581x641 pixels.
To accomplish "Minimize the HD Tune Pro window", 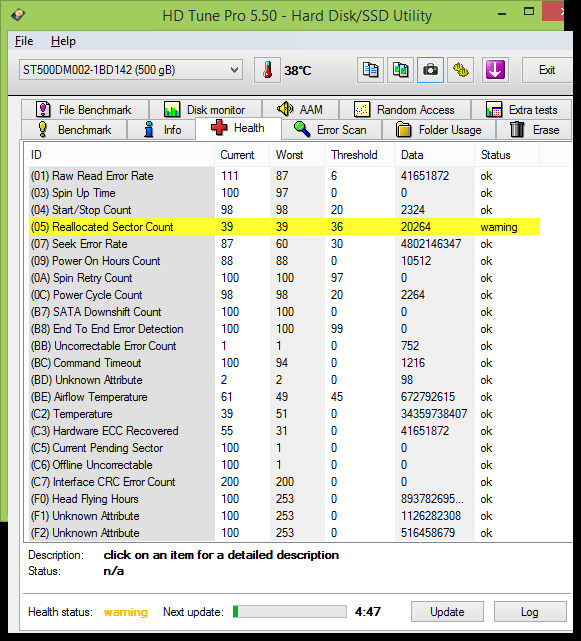I will pos(502,14).
